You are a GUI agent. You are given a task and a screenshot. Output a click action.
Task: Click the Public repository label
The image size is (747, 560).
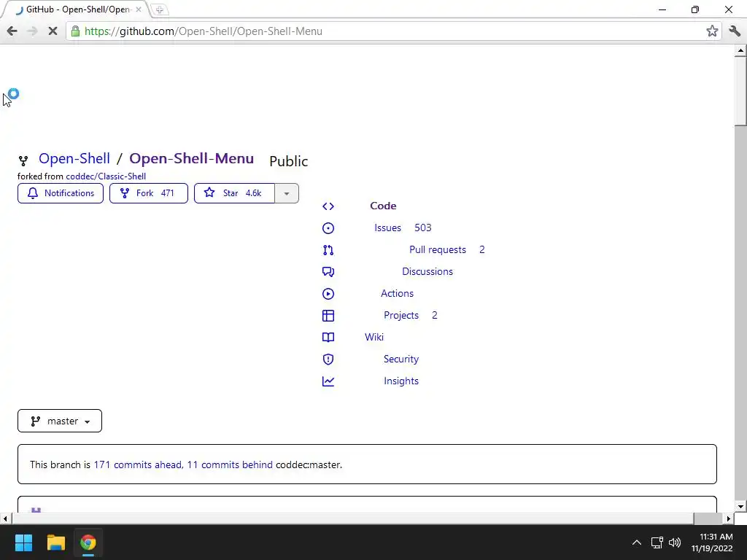(289, 161)
